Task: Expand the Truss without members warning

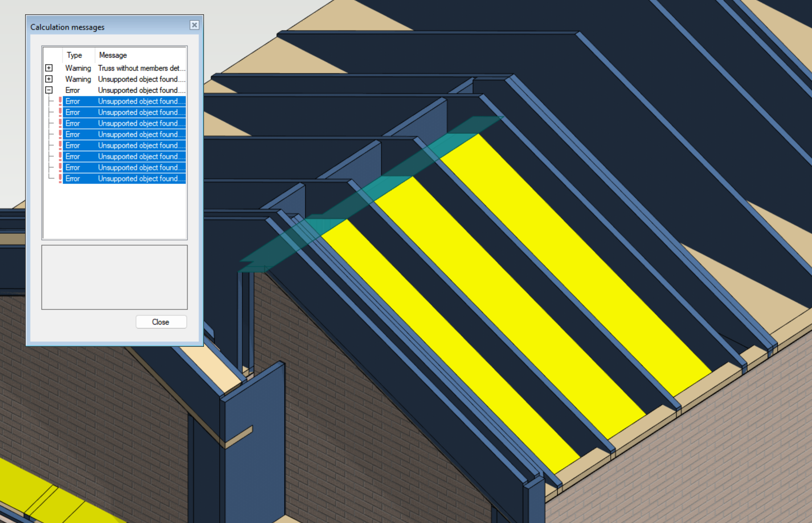Action: pos(49,68)
